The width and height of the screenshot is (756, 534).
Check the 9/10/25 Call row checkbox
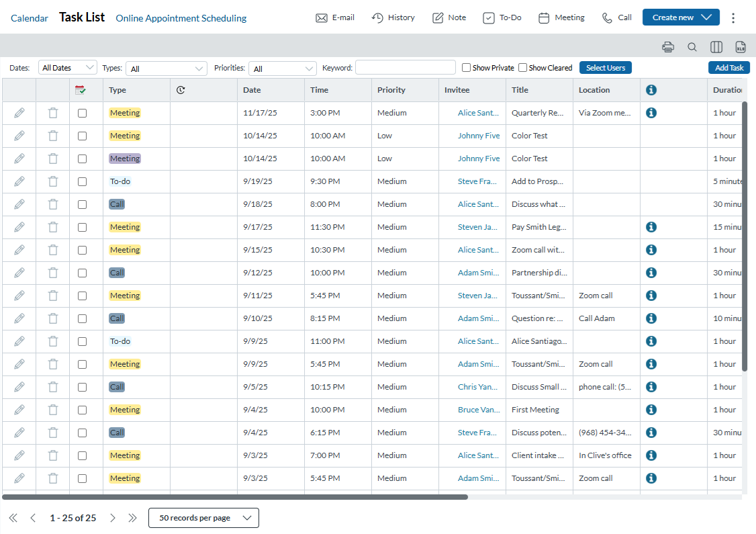pyautogui.click(x=83, y=318)
